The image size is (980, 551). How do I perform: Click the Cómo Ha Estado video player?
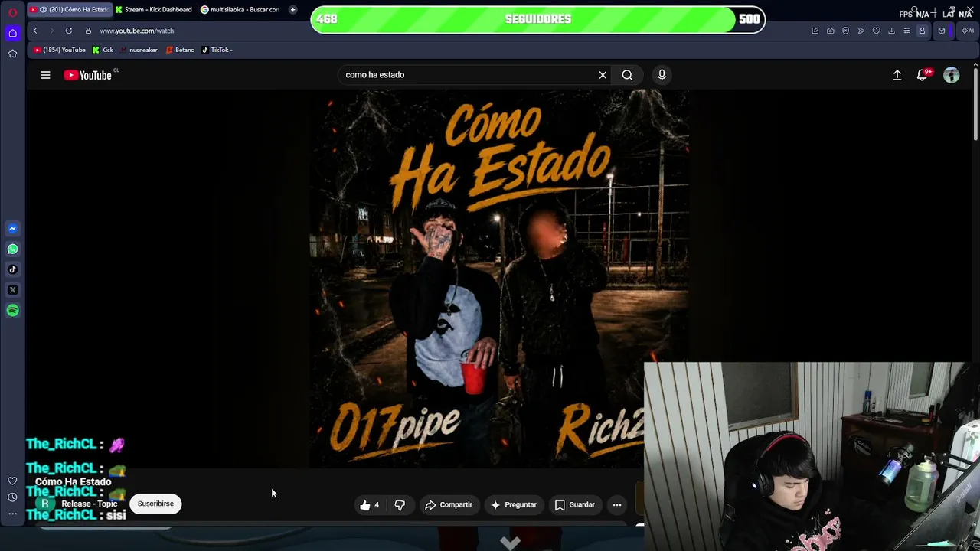499,278
